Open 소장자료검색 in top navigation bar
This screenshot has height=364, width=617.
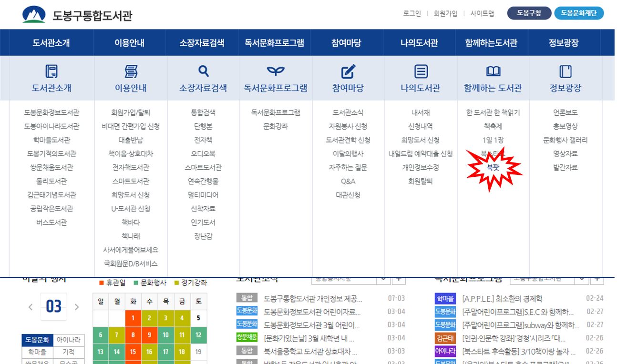[x=202, y=43]
